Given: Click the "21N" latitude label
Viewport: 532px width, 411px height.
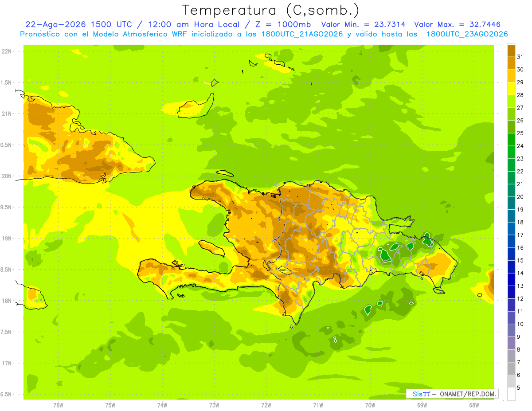Looking at the screenshot, I should [x=6, y=114].
